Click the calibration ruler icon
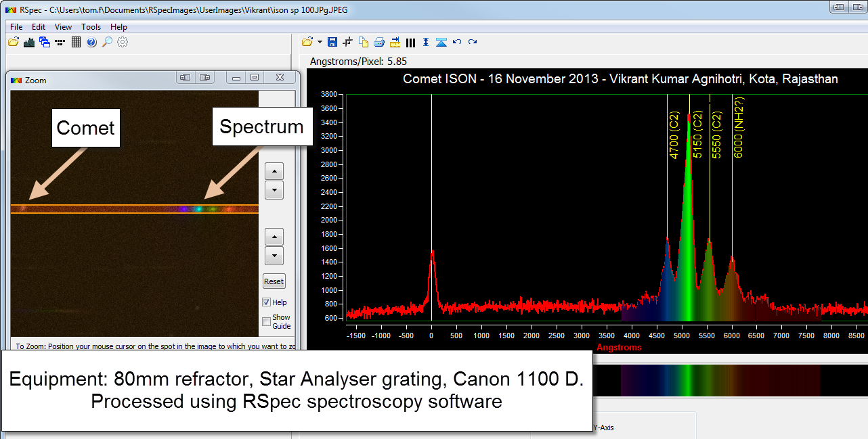Screen dimensions: 868x439 (395, 42)
